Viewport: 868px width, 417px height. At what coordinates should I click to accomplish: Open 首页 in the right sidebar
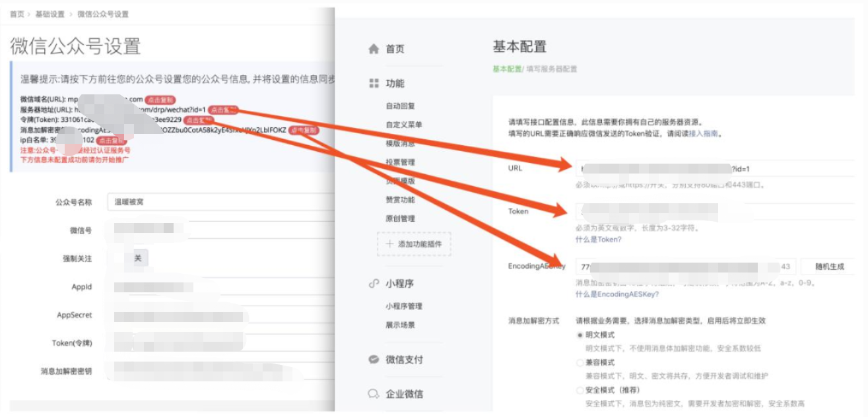coord(395,49)
